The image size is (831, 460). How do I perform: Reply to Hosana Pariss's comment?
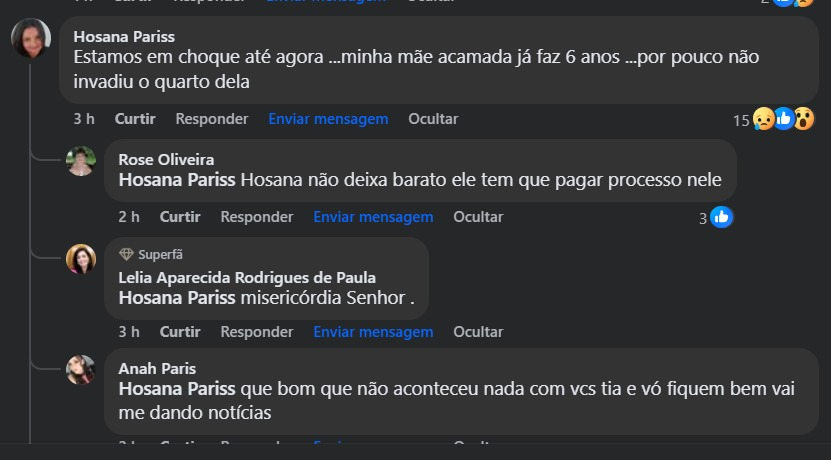211,119
